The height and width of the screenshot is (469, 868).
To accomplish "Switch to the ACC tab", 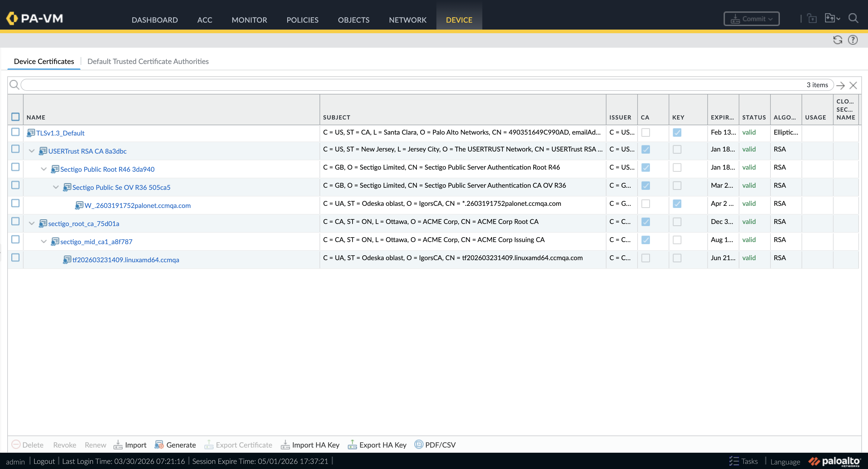I will [x=205, y=20].
